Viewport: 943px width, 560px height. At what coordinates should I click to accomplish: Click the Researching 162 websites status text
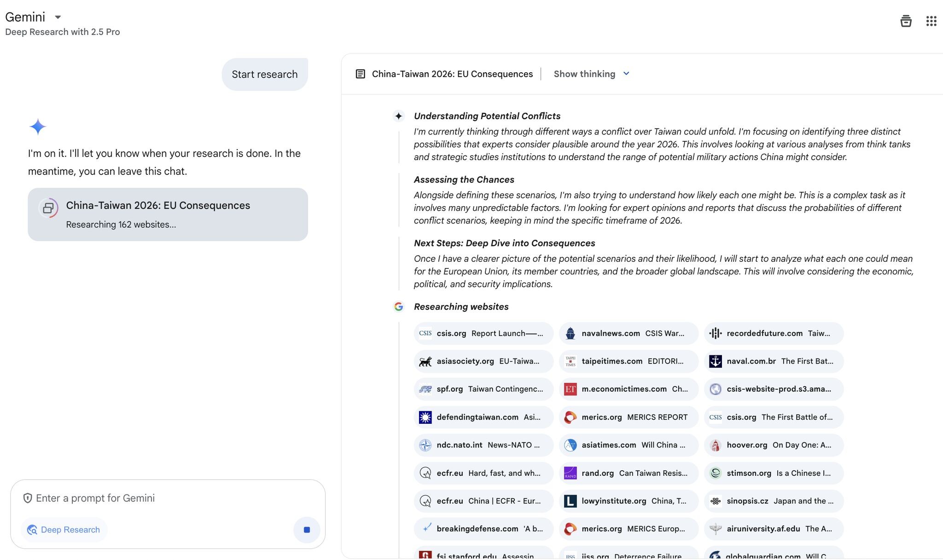click(121, 225)
